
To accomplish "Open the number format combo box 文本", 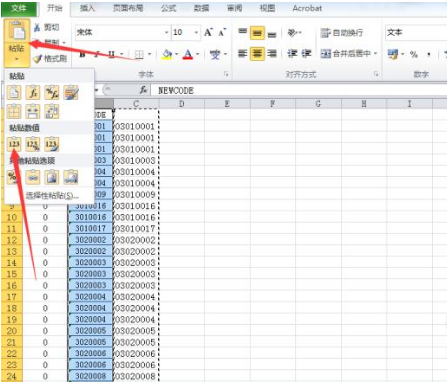I will pyautogui.click(x=416, y=32).
